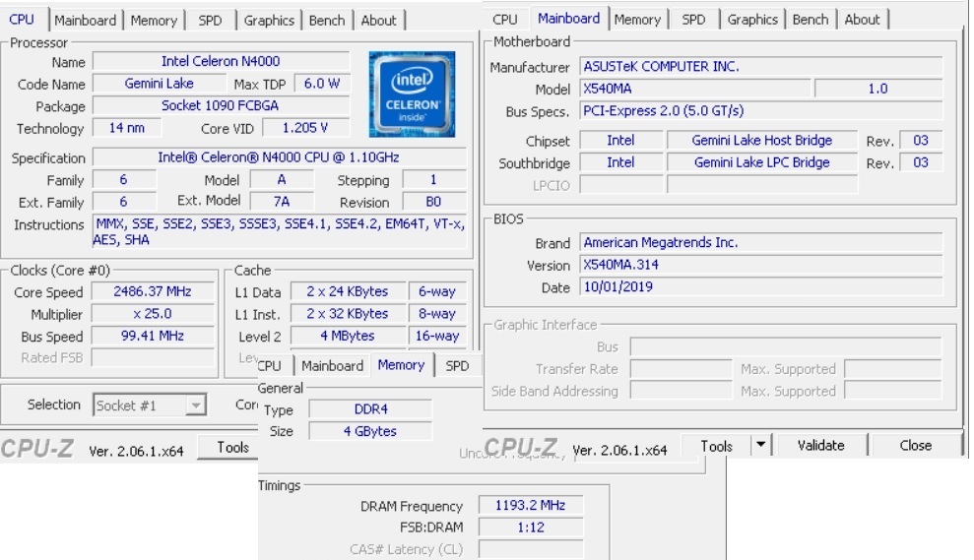974x560 pixels.
Task: Select the Instructions text box listing MMX, SSE
Action: [279, 231]
